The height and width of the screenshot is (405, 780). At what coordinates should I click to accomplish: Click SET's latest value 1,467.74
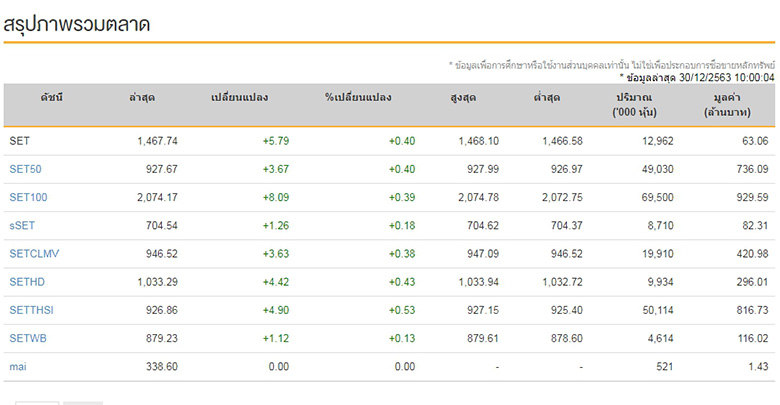click(157, 141)
